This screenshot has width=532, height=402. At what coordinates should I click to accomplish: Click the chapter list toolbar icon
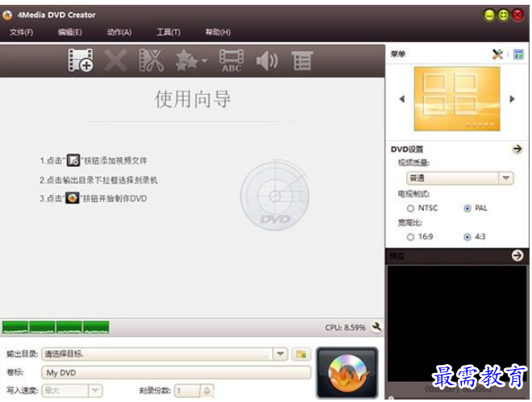click(x=302, y=60)
